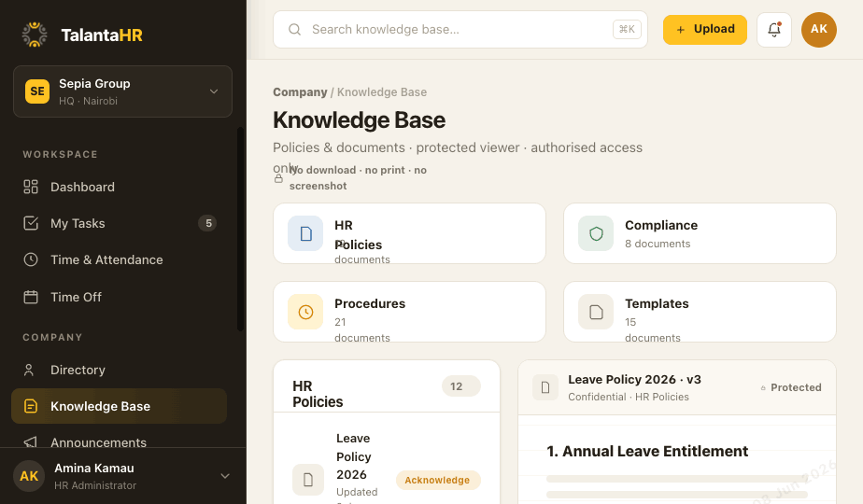Click the SE organization badge
The height and width of the screenshot is (504, 863).
point(37,91)
